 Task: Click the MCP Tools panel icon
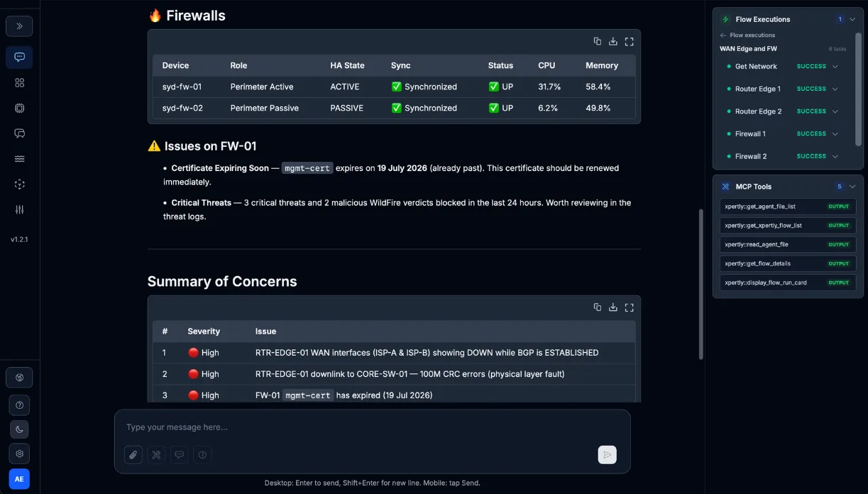[725, 187]
